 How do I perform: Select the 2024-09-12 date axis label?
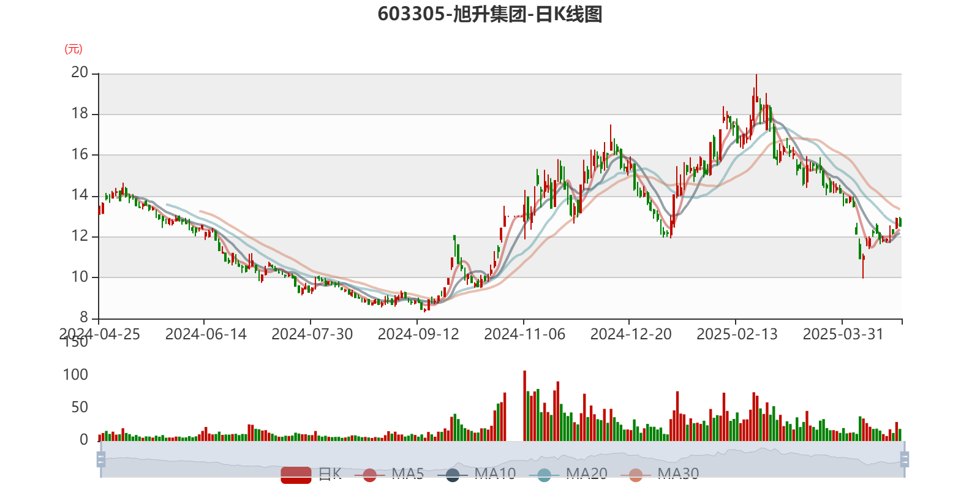click(x=418, y=334)
